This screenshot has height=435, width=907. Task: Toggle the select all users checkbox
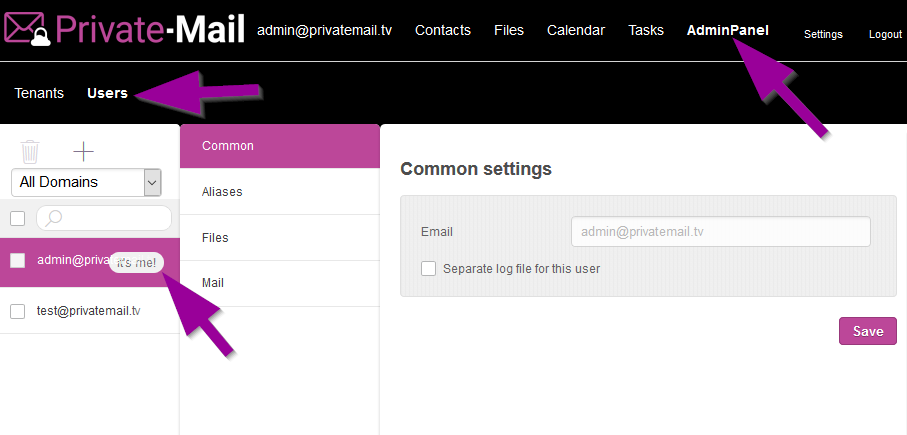coord(17,218)
